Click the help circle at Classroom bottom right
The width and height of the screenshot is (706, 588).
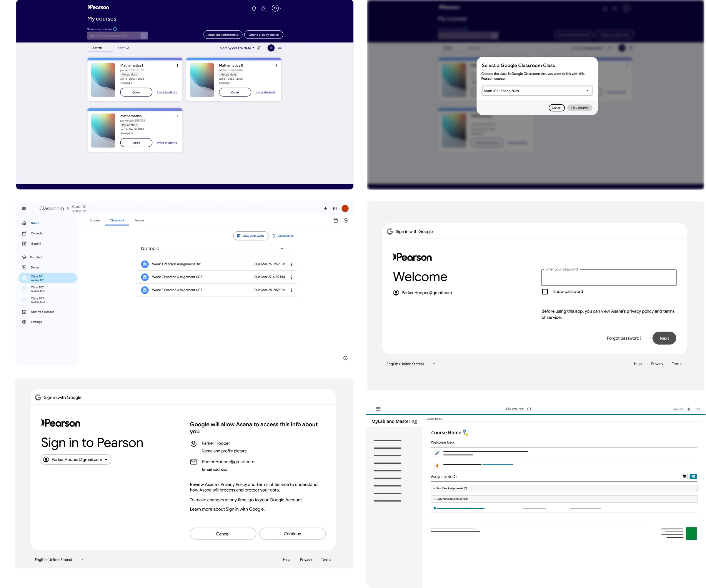pyautogui.click(x=345, y=358)
